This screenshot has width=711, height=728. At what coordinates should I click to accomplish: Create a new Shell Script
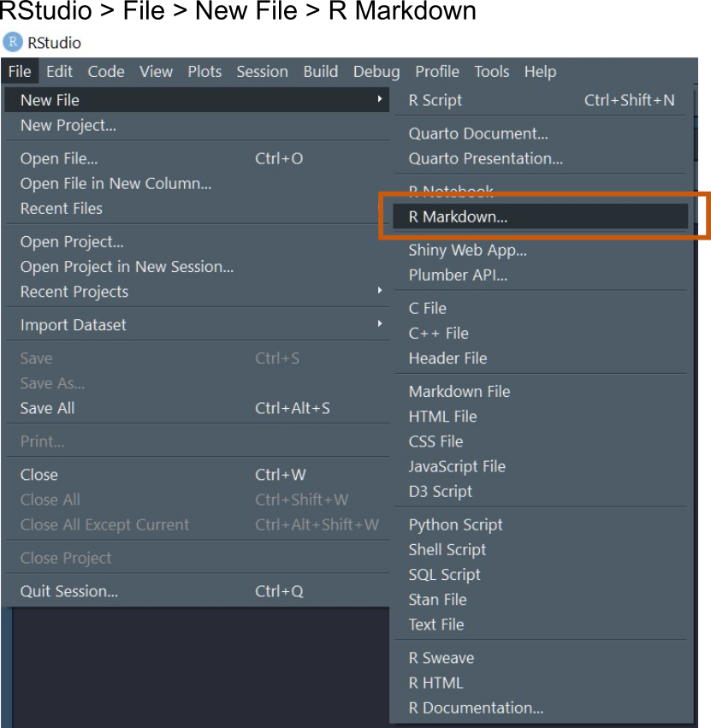pyautogui.click(x=541, y=550)
